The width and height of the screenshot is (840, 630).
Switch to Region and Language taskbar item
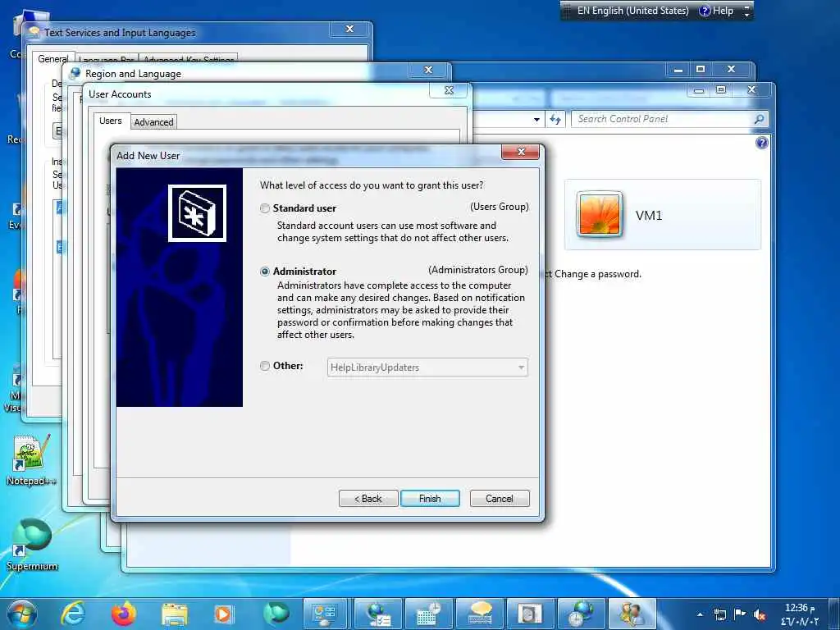click(377, 614)
